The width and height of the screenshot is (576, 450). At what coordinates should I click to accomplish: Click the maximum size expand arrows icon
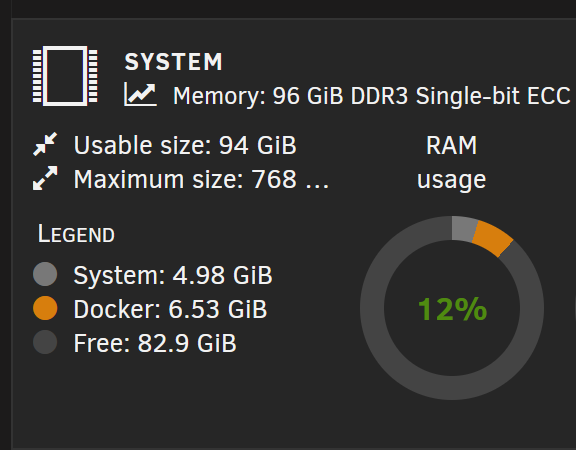tap(45, 178)
